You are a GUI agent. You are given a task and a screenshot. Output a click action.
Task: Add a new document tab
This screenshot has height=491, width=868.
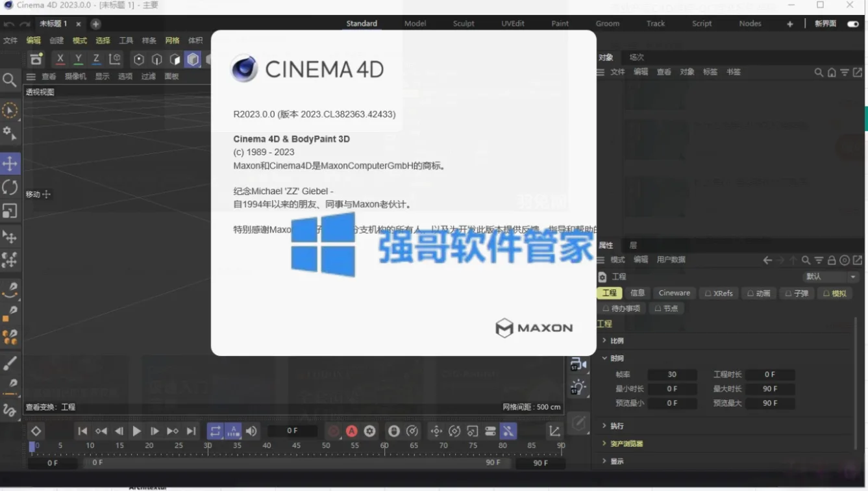point(95,24)
